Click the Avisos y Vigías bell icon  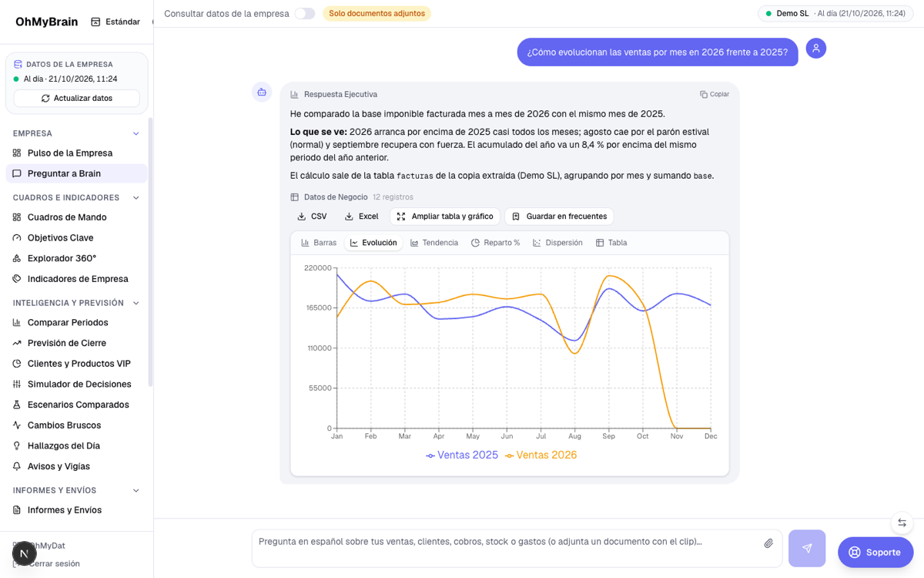(17, 466)
